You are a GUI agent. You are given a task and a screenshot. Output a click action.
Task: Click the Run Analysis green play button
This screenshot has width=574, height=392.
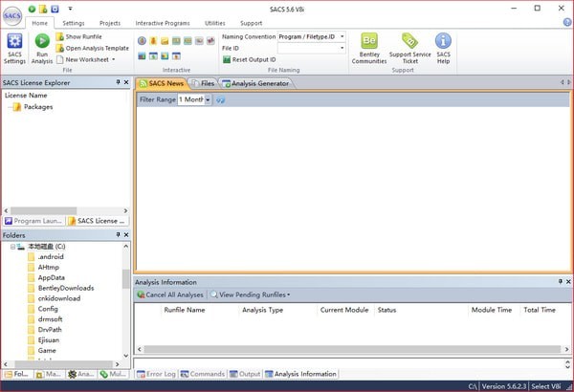click(42, 49)
